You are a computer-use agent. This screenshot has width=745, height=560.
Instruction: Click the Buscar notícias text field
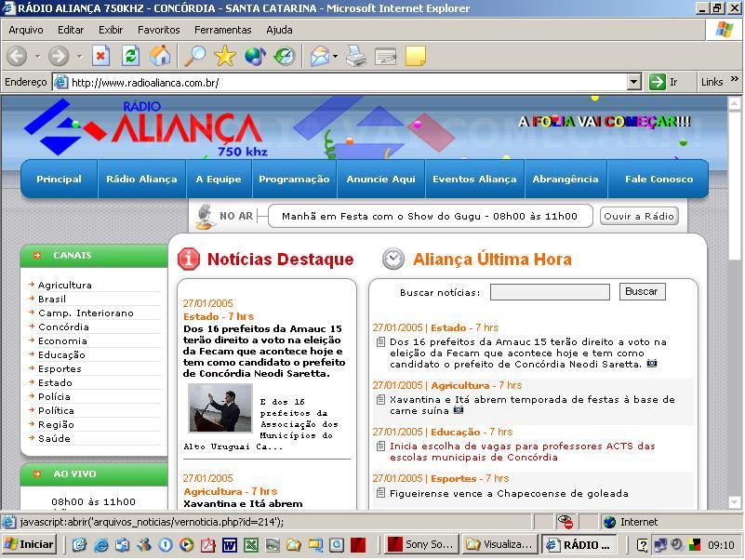550,292
